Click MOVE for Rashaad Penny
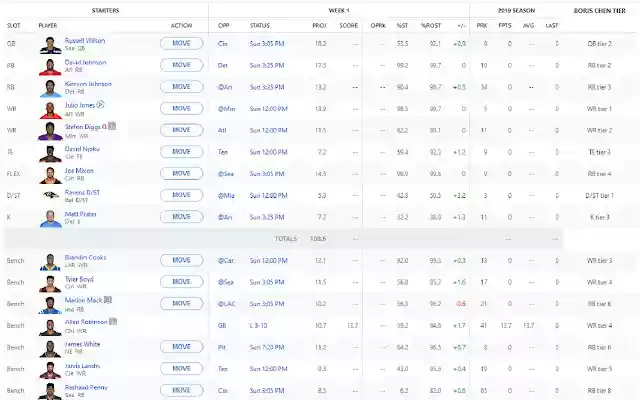640x400 pixels. tap(182, 390)
